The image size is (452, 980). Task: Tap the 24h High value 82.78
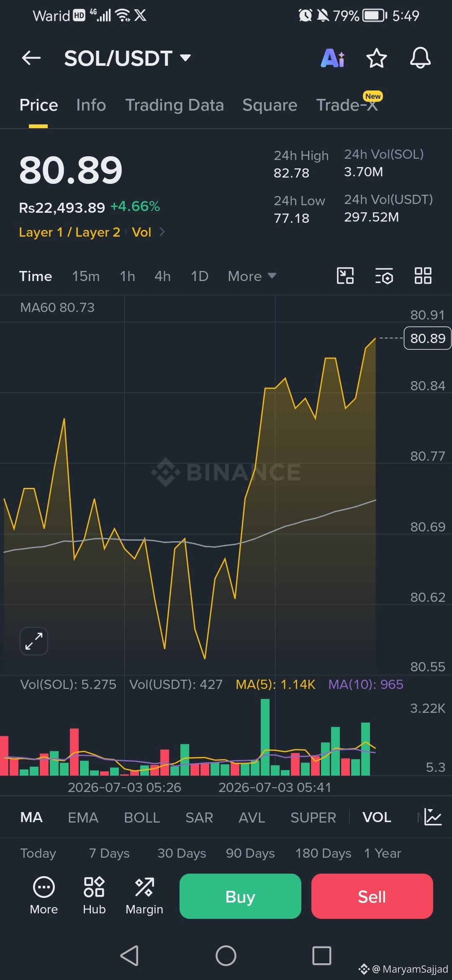[291, 173]
